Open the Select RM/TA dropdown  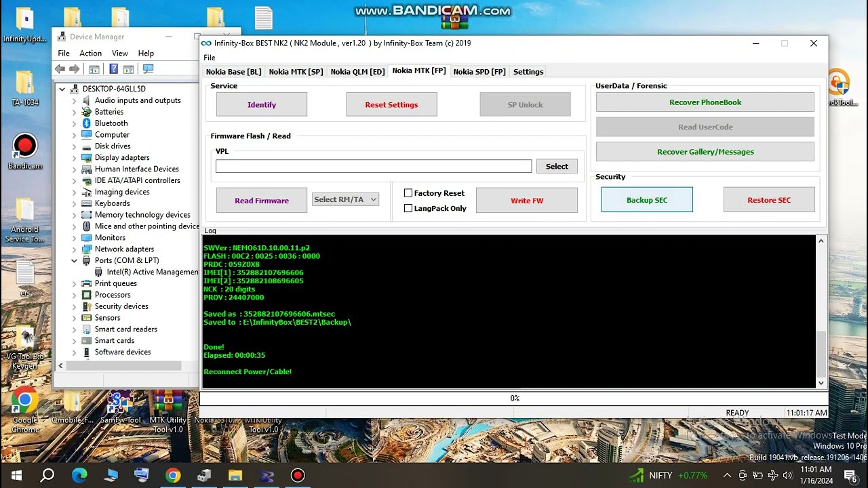[x=345, y=199]
